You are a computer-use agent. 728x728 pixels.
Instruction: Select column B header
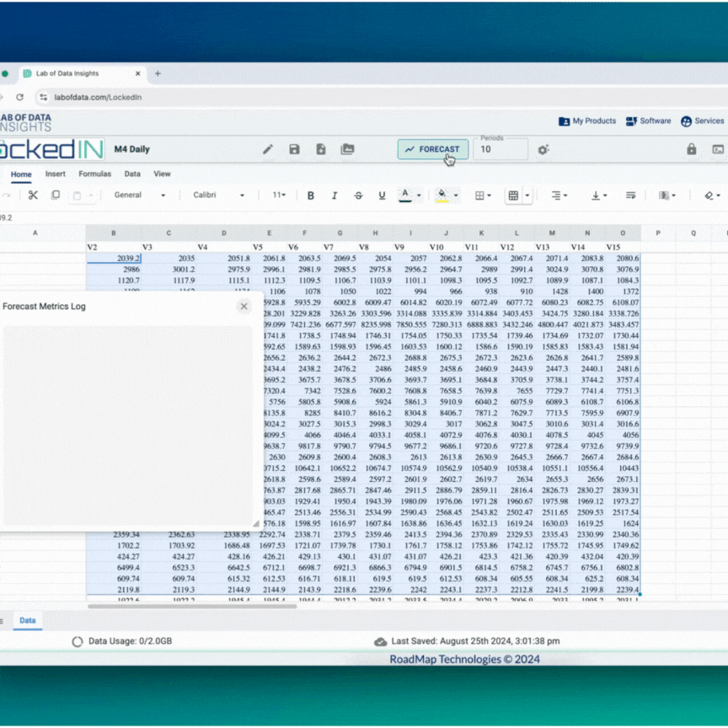(x=113, y=233)
